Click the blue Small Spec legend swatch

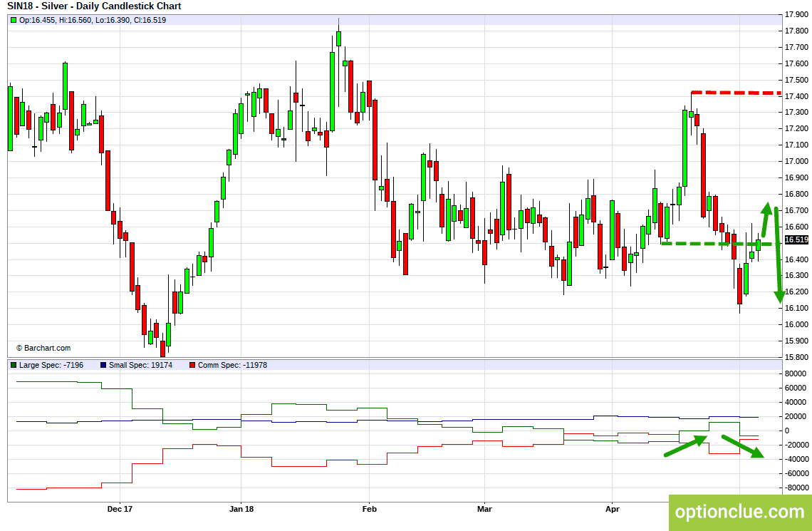click(x=103, y=365)
